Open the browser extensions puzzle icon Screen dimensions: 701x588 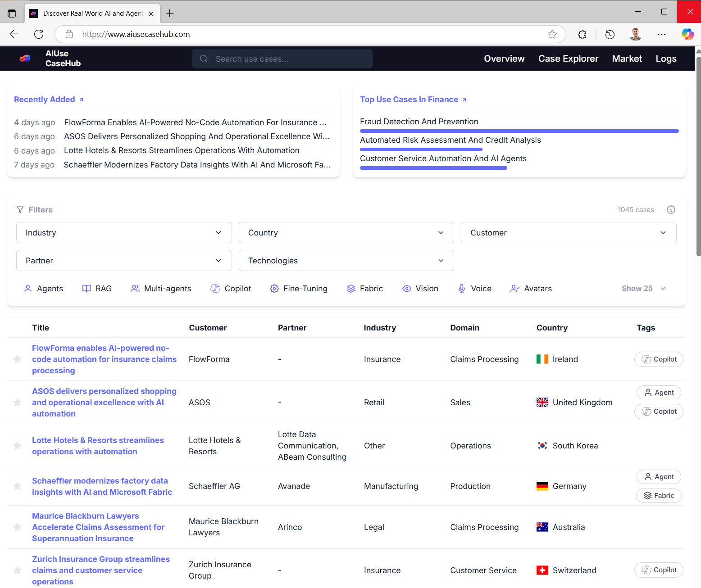pos(582,34)
